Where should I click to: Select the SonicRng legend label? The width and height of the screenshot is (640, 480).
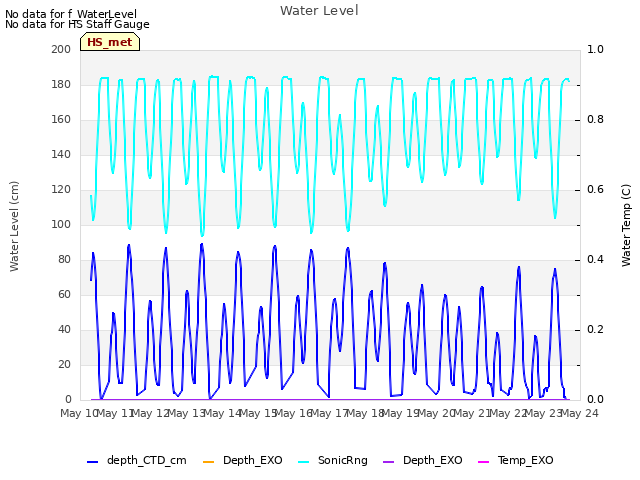[x=342, y=460]
